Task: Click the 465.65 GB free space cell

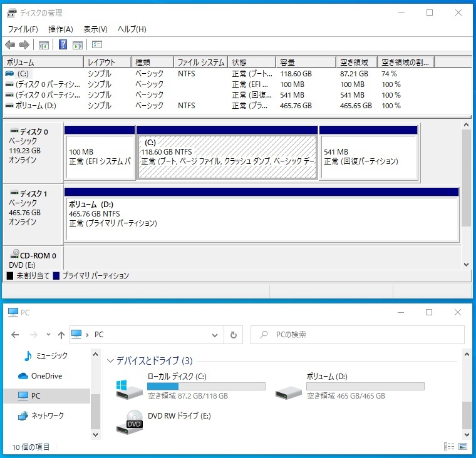Action: [x=356, y=106]
